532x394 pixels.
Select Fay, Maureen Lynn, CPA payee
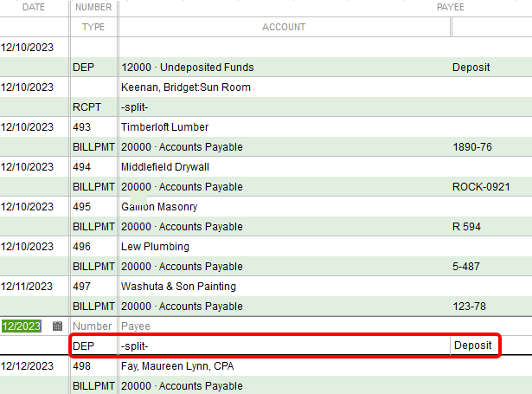pos(178,366)
